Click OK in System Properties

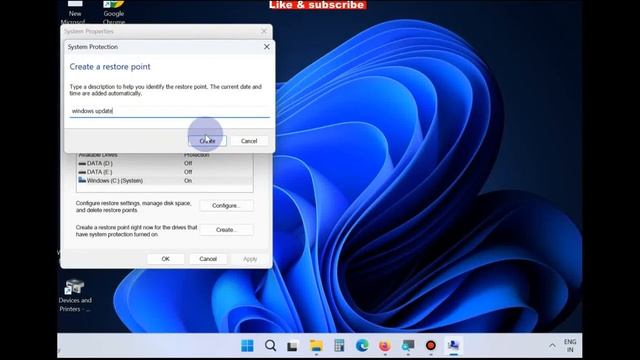165,259
